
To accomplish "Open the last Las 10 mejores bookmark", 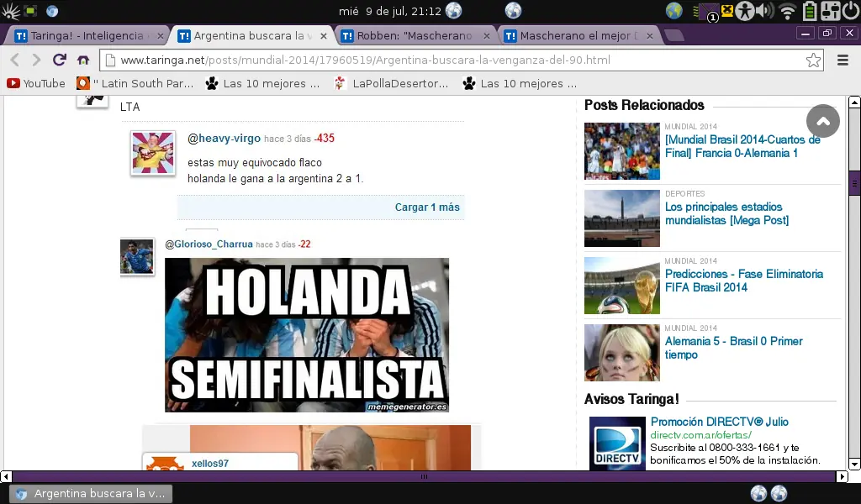I will tap(520, 83).
